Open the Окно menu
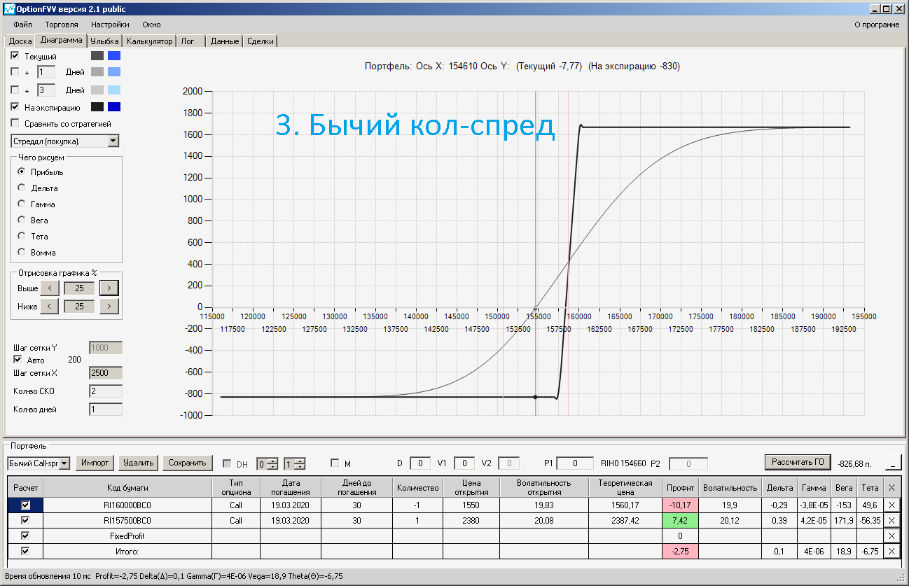Screen dimensions: 909x588 [x=151, y=24]
